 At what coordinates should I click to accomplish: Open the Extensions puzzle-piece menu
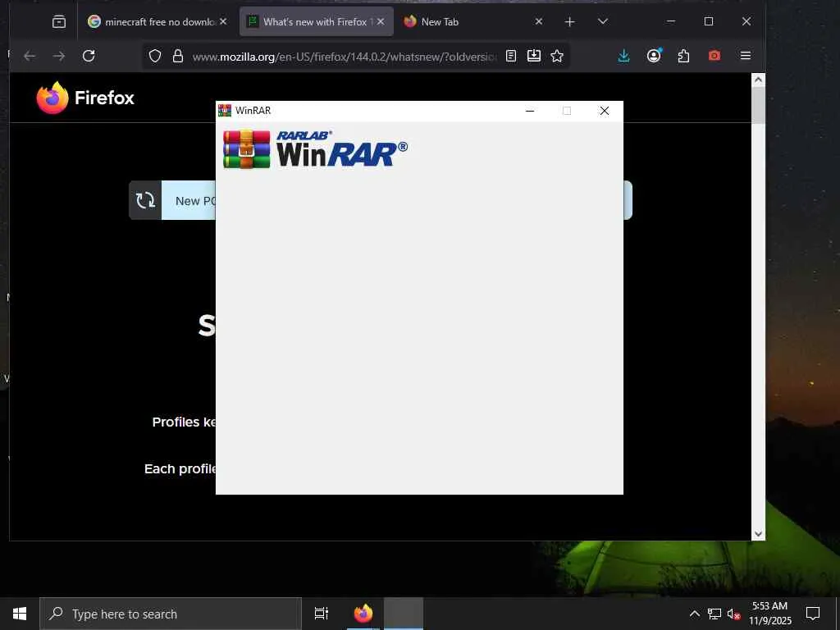click(x=683, y=56)
